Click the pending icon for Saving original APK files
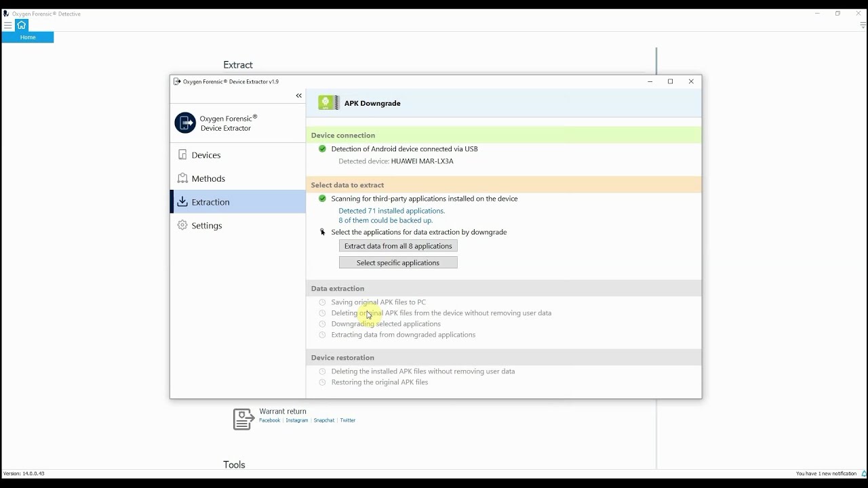Image resolution: width=868 pixels, height=488 pixels. coord(322,302)
